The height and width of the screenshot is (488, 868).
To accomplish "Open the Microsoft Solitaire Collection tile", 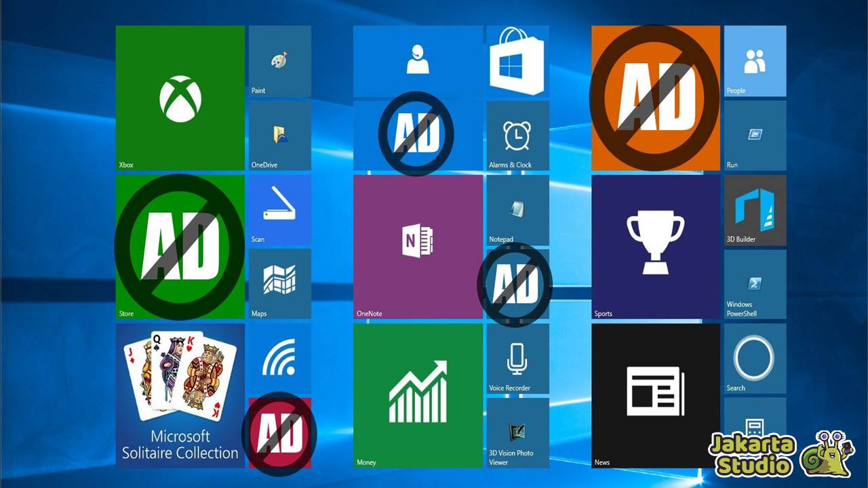I will (180, 395).
